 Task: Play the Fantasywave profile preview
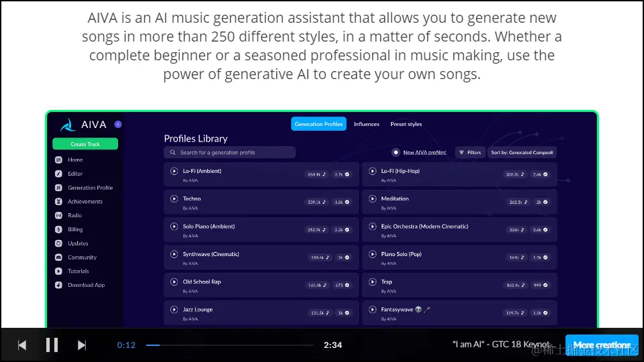[x=372, y=310]
